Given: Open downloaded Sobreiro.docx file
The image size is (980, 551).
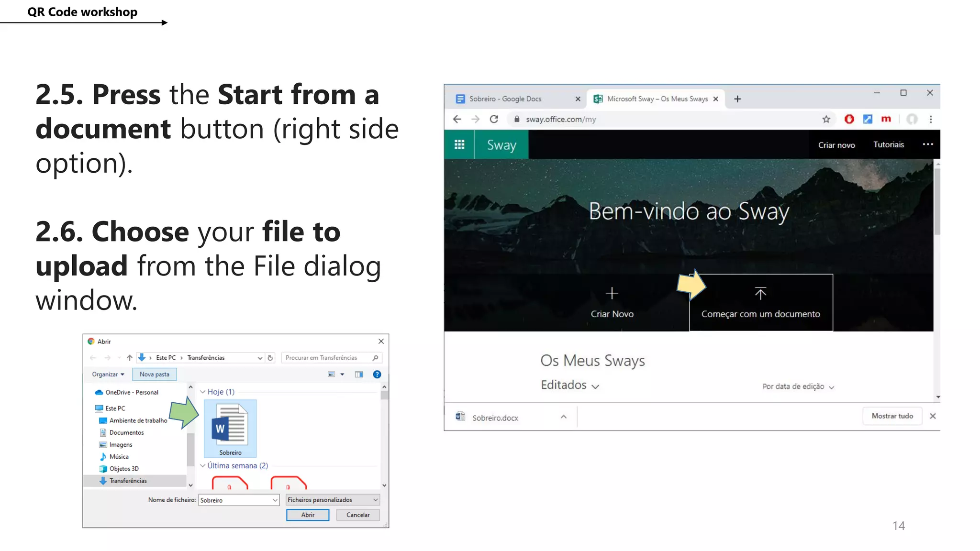Looking at the screenshot, I should tap(495, 418).
